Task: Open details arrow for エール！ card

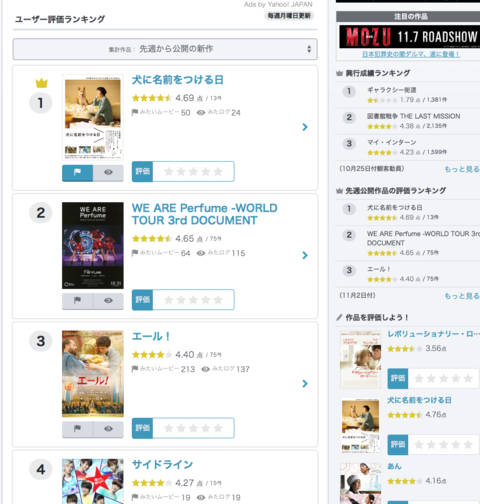Action: (305, 384)
